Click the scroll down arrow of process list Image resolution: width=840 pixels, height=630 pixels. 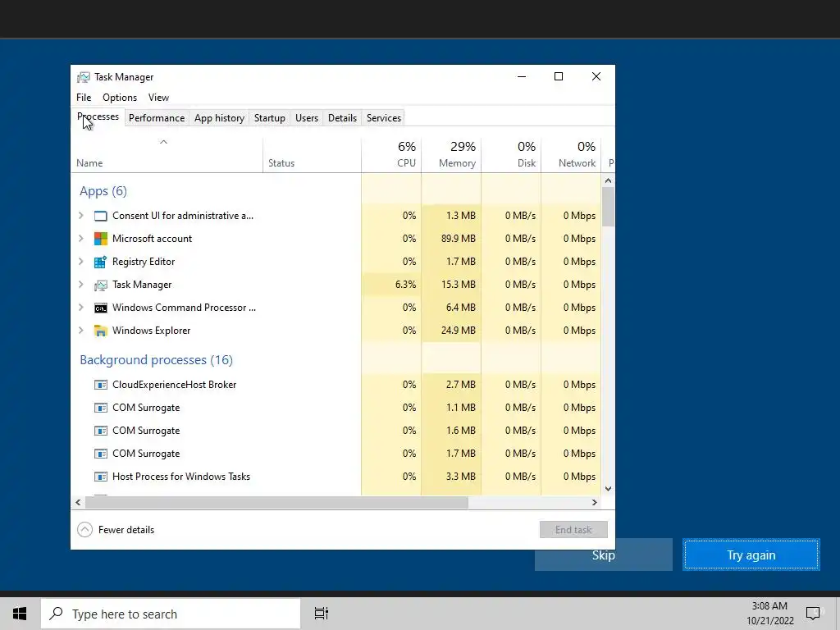tap(608, 489)
